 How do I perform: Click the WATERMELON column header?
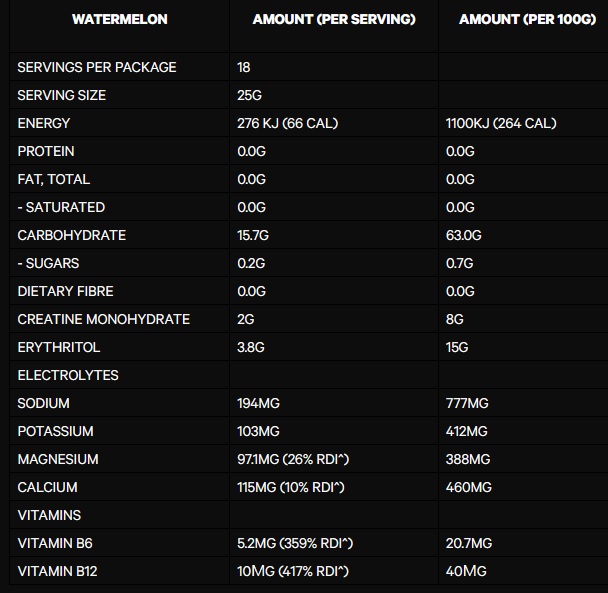coord(119,19)
